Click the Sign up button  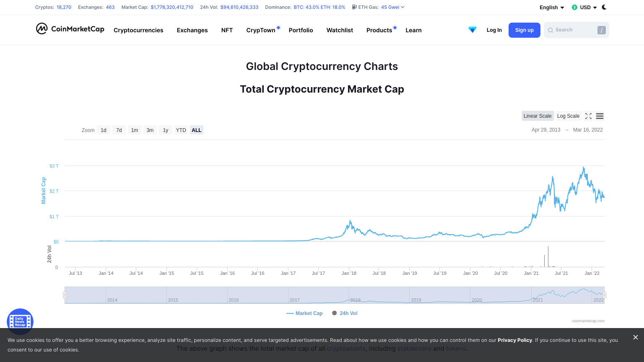(x=525, y=30)
